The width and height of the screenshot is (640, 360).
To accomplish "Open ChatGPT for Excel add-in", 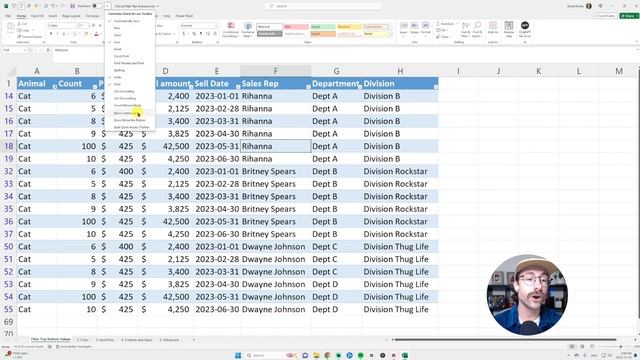I will click(525, 29).
